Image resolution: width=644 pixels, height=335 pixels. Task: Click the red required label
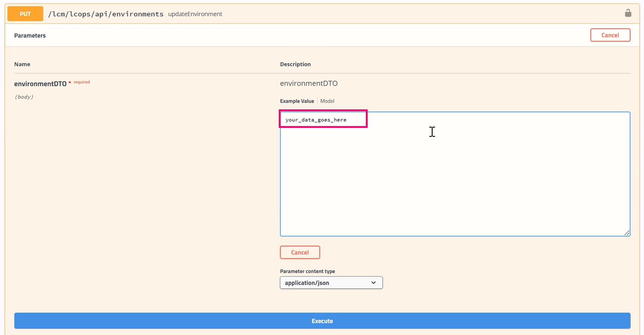pyautogui.click(x=81, y=82)
